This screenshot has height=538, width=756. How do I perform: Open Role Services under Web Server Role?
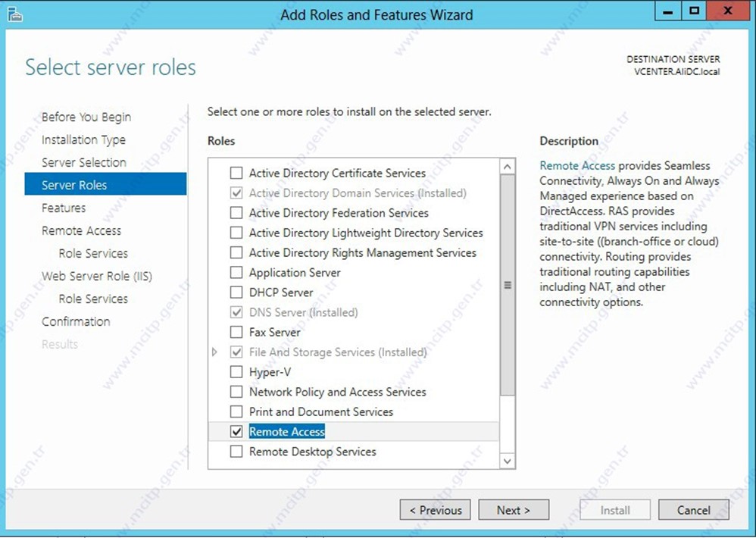point(93,299)
